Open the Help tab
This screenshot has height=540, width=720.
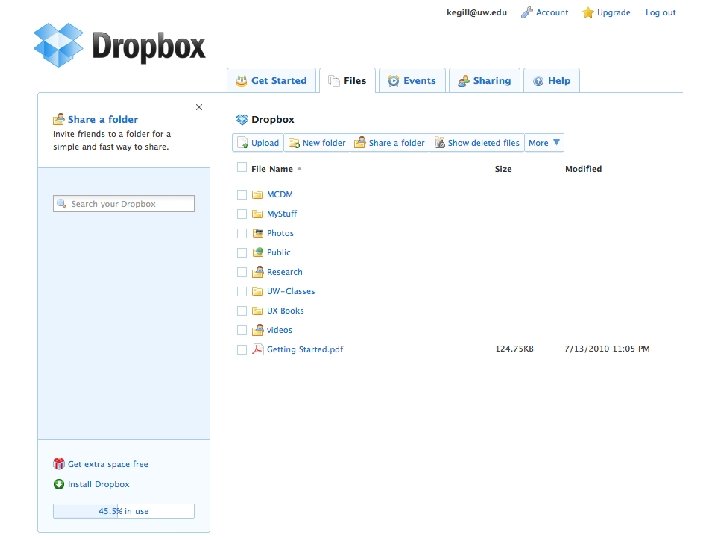(x=551, y=81)
